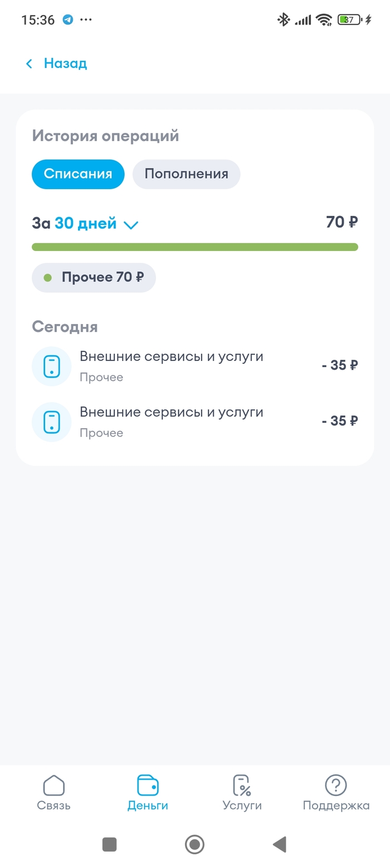Image resolution: width=390 pixels, height=868 pixels.
Task: Tap the phone icon of first transaction
Action: tap(52, 367)
